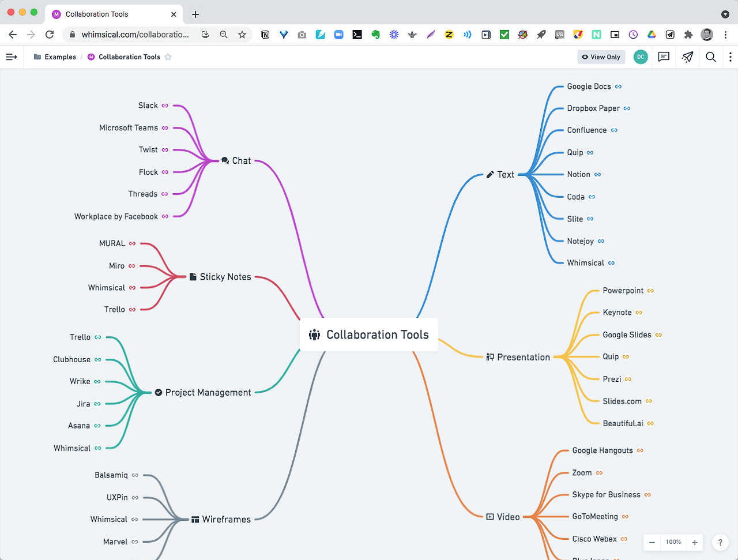Focus the whimsical.com address bar
This screenshot has width=738, height=560.
coord(135,35)
